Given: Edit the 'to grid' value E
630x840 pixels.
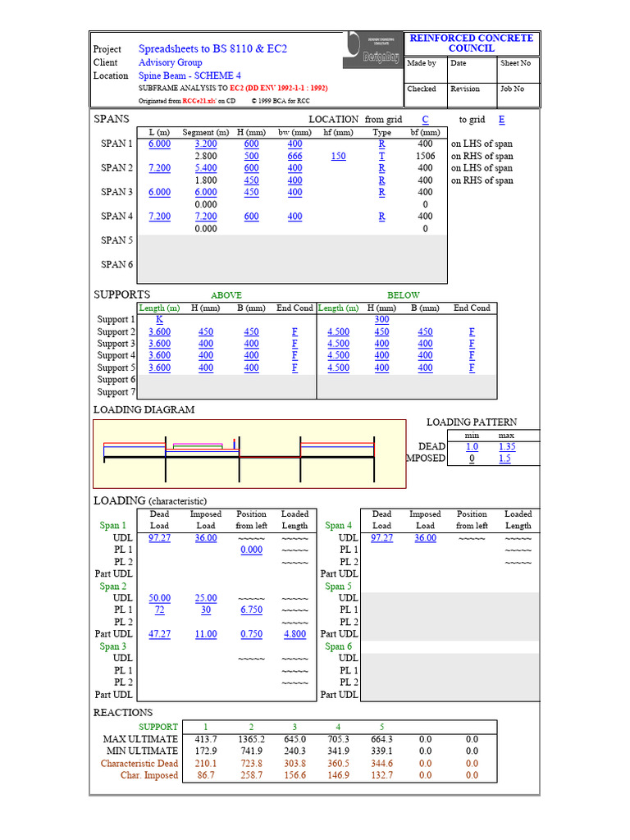Looking at the screenshot, I should click(x=501, y=120).
